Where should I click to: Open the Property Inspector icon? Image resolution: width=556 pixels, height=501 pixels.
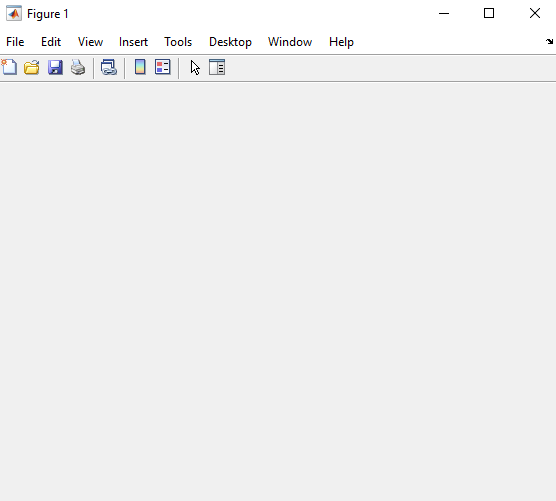(x=217, y=67)
